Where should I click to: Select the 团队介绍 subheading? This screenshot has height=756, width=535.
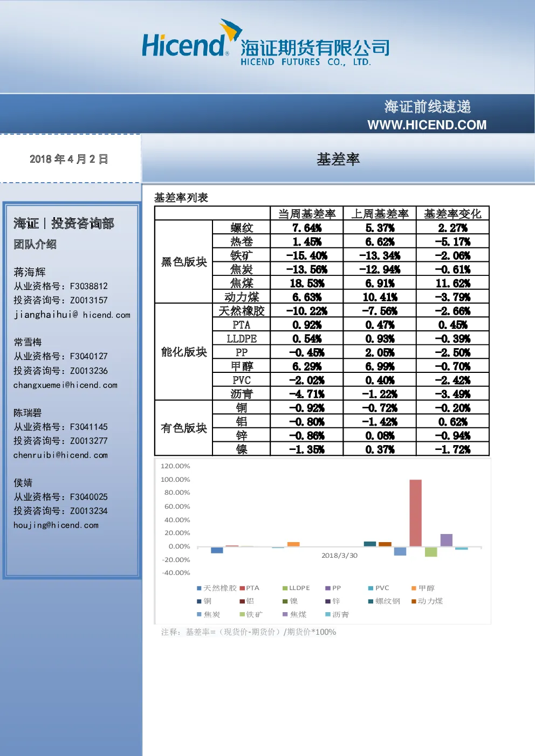35,244
